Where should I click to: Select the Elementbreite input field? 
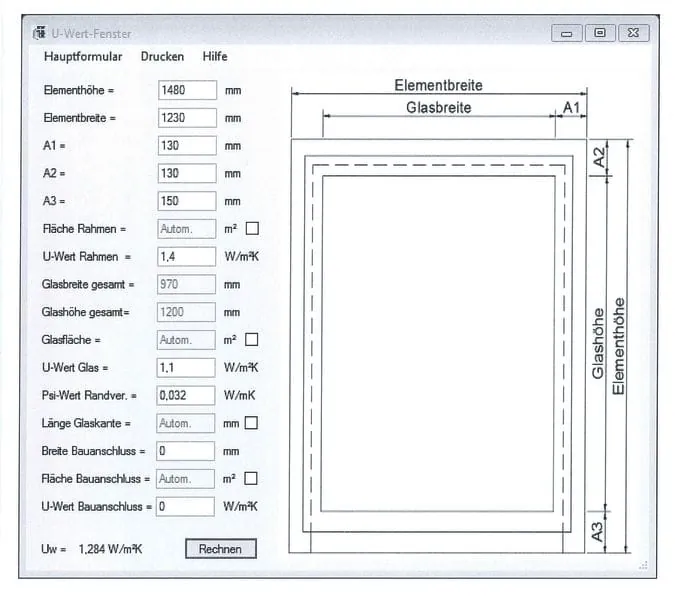tap(186, 118)
